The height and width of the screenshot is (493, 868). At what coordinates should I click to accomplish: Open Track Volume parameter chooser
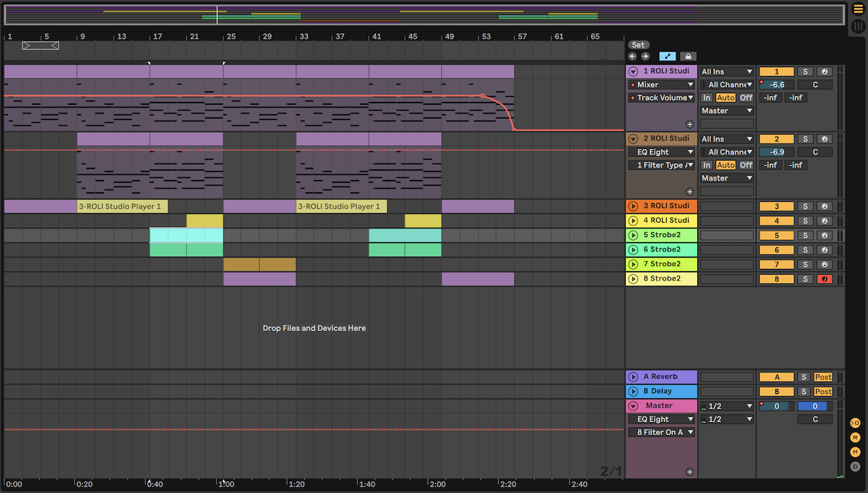coord(661,98)
